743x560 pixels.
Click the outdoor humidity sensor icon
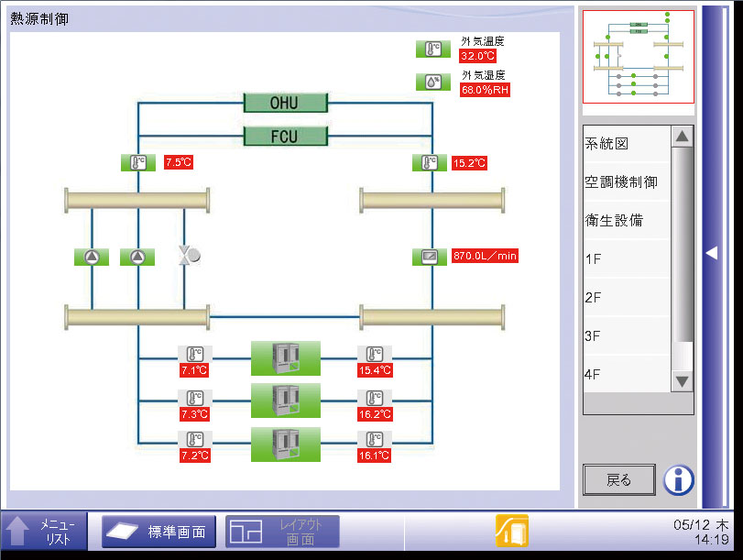433,82
